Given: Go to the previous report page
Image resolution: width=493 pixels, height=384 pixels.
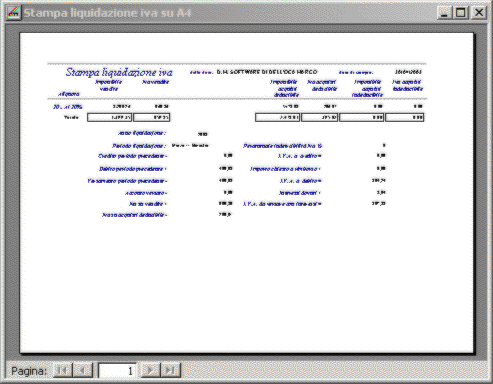Looking at the screenshot, I should (82, 370).
